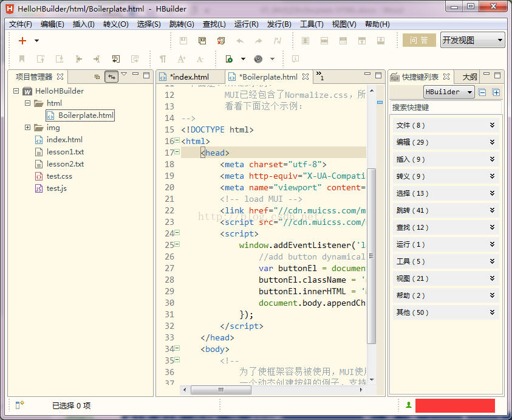Open the 插入(I) menu
Viewport: 512px width, 420px height.
pyautogui.click(x=84, y=24)
